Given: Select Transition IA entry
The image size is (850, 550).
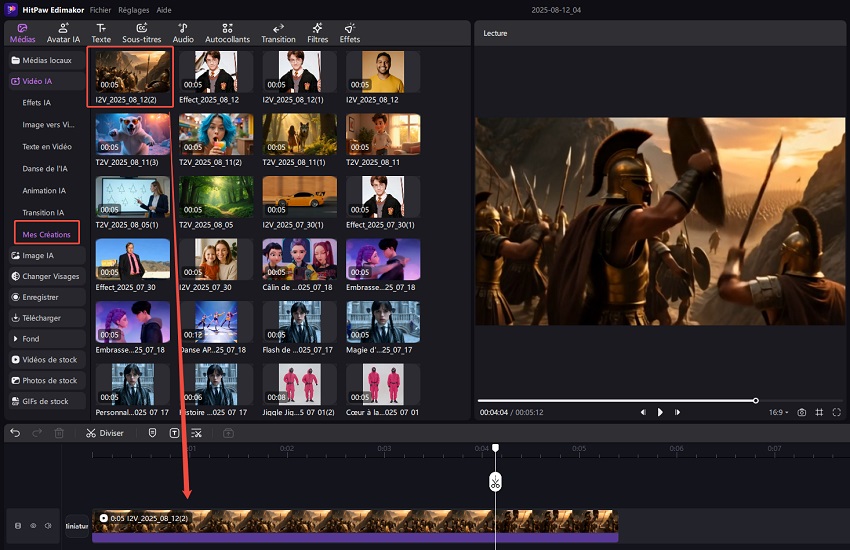Looking at the screenshot, I should pyautogui.click(x=43, y=212).
